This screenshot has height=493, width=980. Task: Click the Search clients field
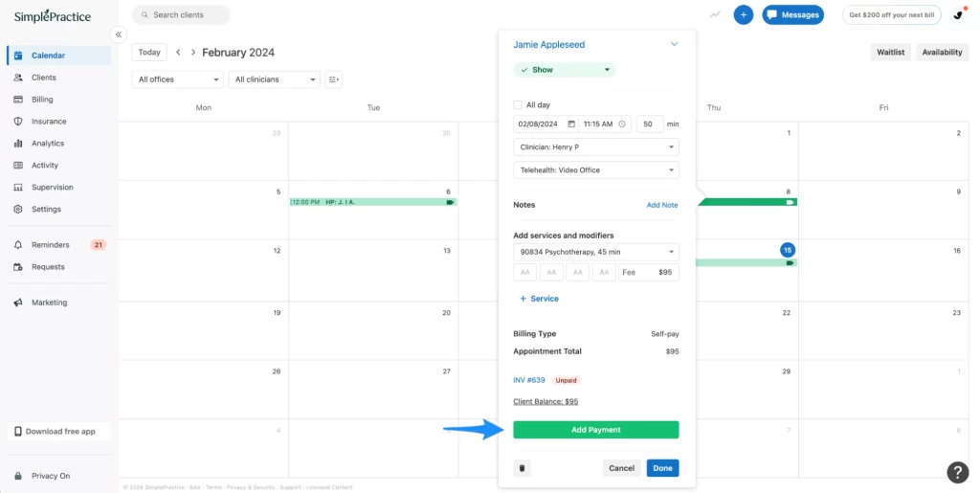(x=182, y=15)
